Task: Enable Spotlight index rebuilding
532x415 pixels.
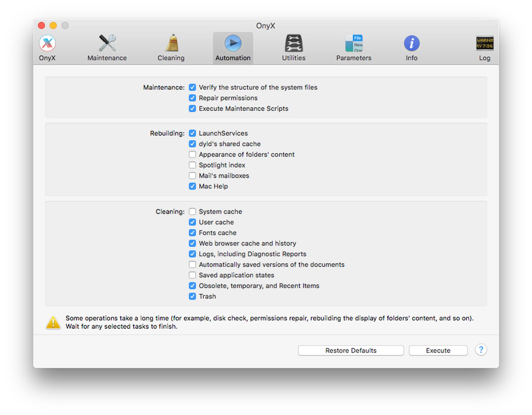Action: pos(192,165)
